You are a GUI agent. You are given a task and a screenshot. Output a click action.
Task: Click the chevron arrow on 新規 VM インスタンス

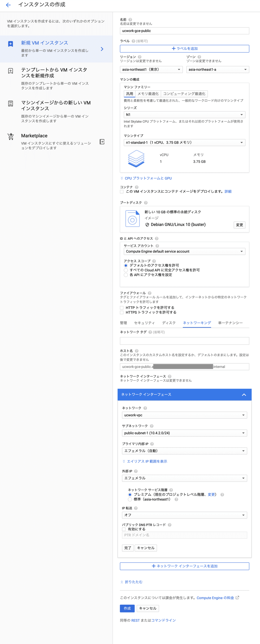pyautogui.click(x=102, y=49)
